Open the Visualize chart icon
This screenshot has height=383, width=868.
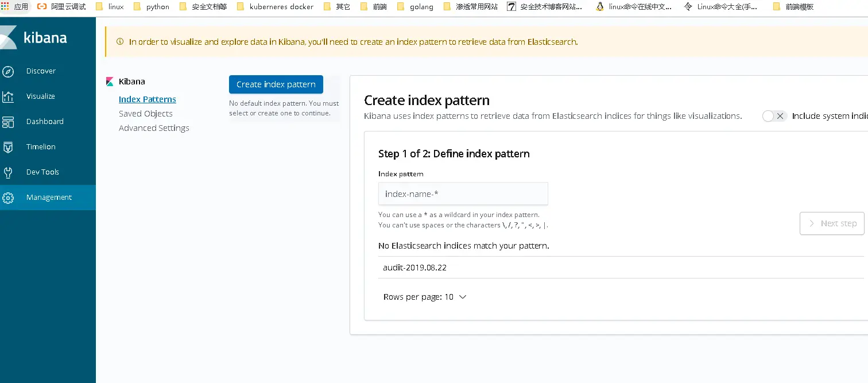[x=8, y=96]
